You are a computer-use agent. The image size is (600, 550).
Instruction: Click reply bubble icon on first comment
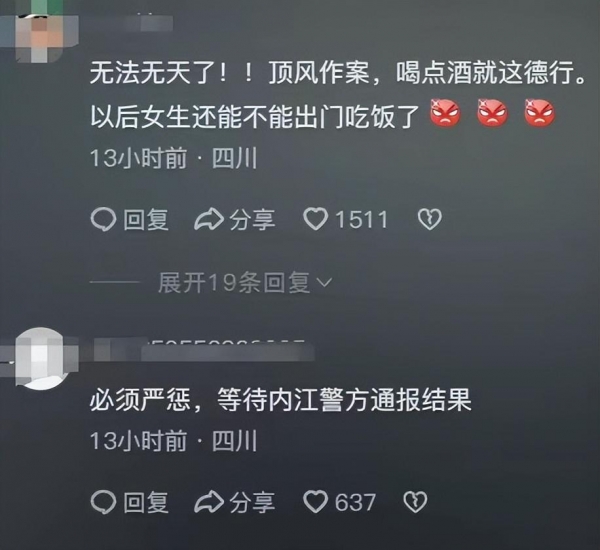tap(103, 219)
